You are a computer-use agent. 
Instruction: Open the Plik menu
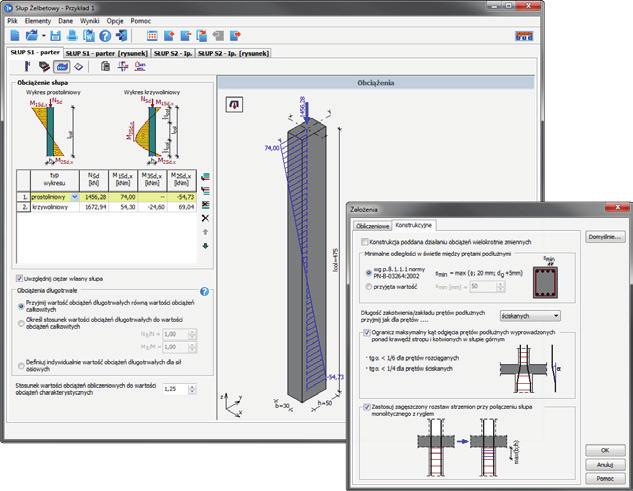[x=13, y=21]
